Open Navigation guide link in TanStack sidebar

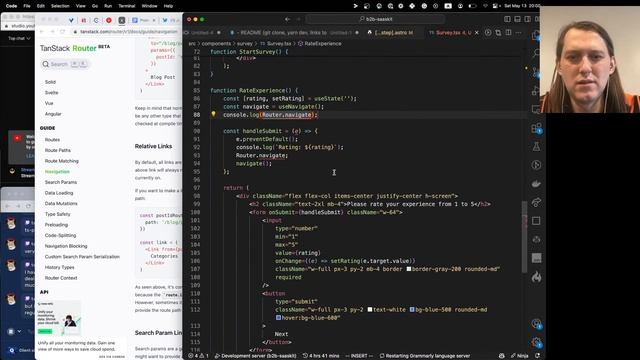tap(57, 171)
